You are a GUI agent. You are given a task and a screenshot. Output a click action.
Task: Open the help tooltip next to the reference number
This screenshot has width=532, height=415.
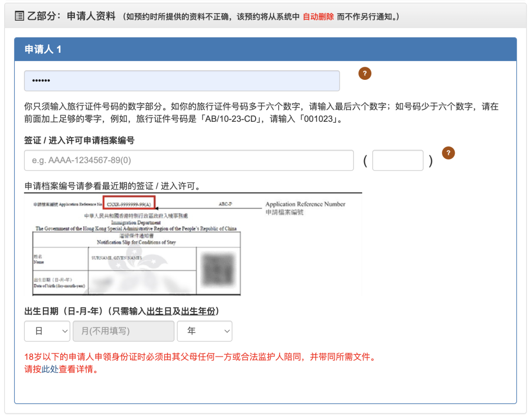tap(448, 153)
